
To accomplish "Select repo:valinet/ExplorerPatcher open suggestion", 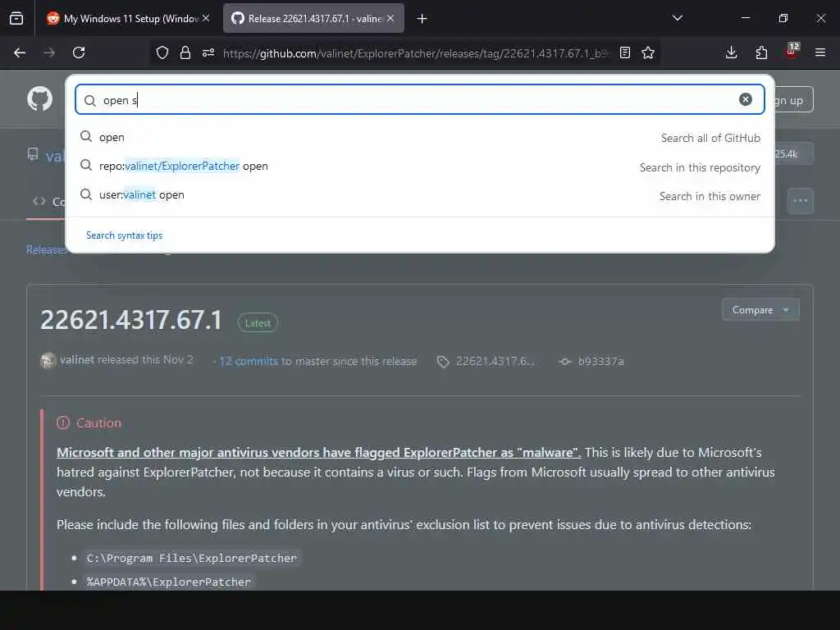I will coord(420,166).
